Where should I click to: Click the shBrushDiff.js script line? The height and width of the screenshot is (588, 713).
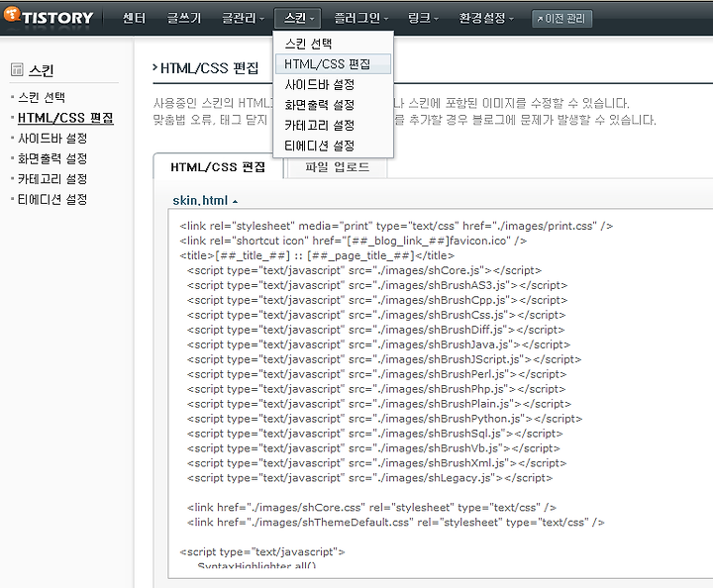[375, 330]
